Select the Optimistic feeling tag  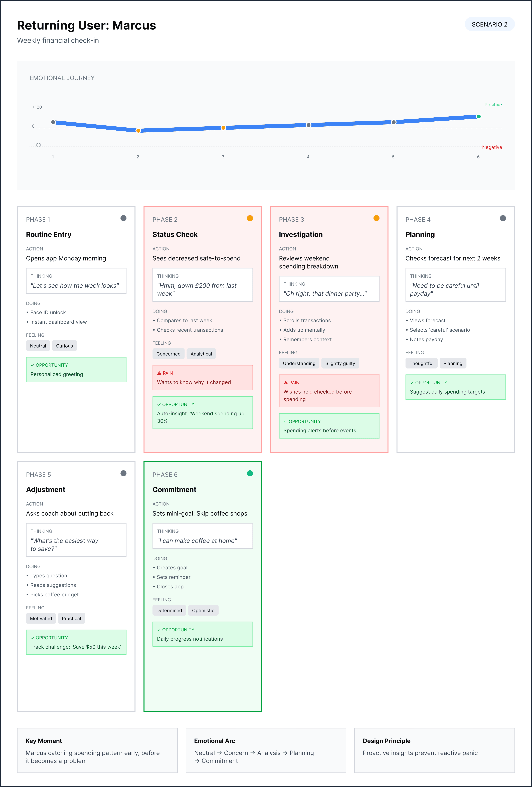point(203,611)
